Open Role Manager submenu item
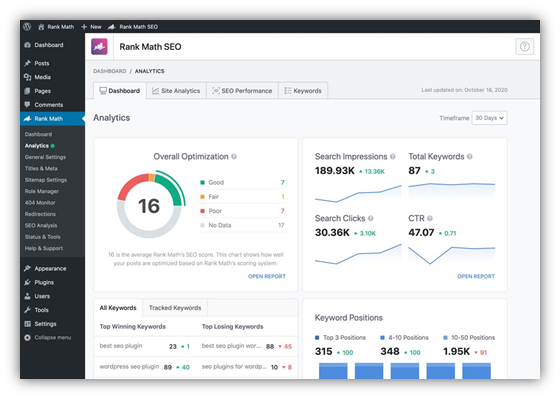This screenshot has width=560, height=398. tap(42, 191)
